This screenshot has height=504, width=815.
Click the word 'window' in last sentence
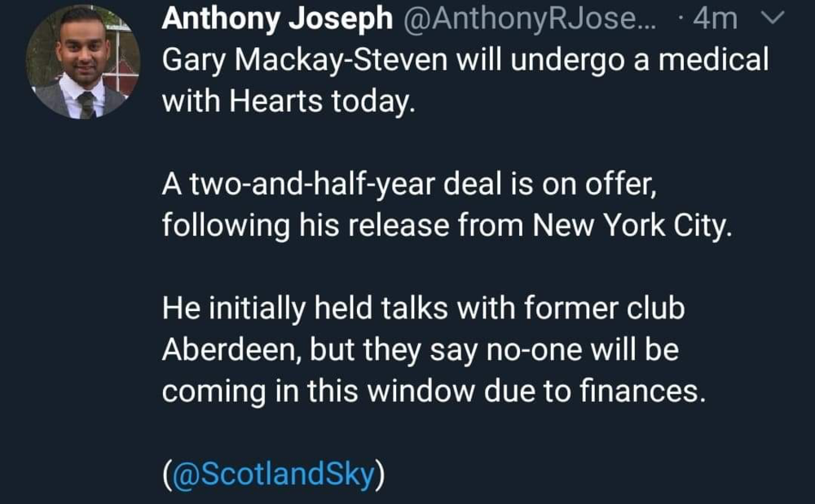click(420, 392)
